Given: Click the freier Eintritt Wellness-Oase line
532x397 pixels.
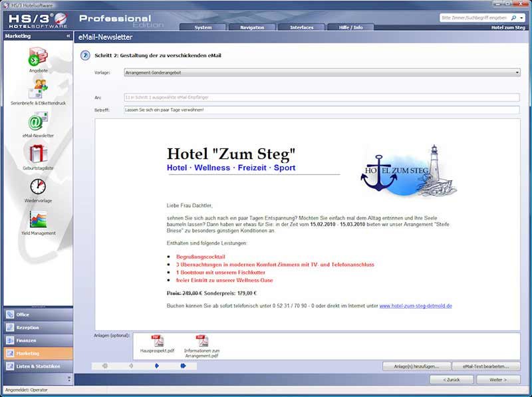Looking at the screenshot, I should point(225,280).
